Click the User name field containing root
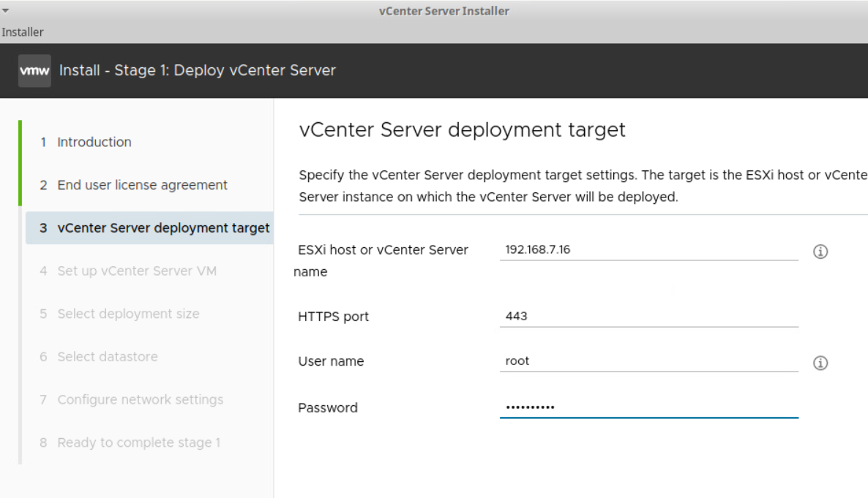Screen dimensions: 868x498 [648, 361]
